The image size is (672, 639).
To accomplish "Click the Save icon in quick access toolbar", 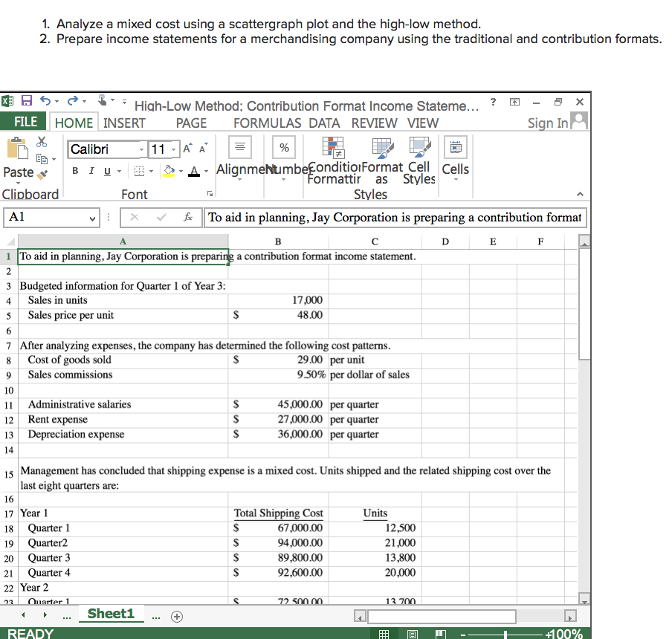I will 27,100.
